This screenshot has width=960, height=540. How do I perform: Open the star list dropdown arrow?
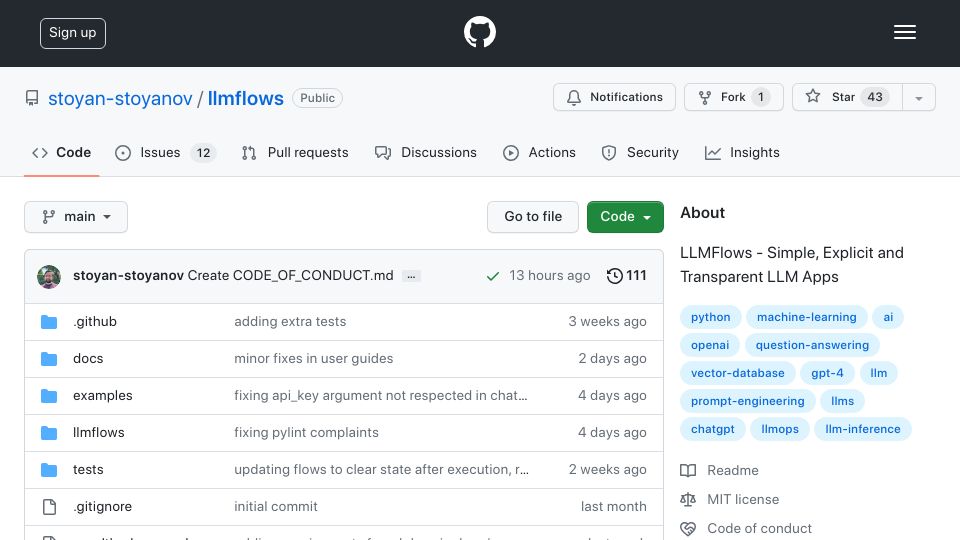[918, 97]
